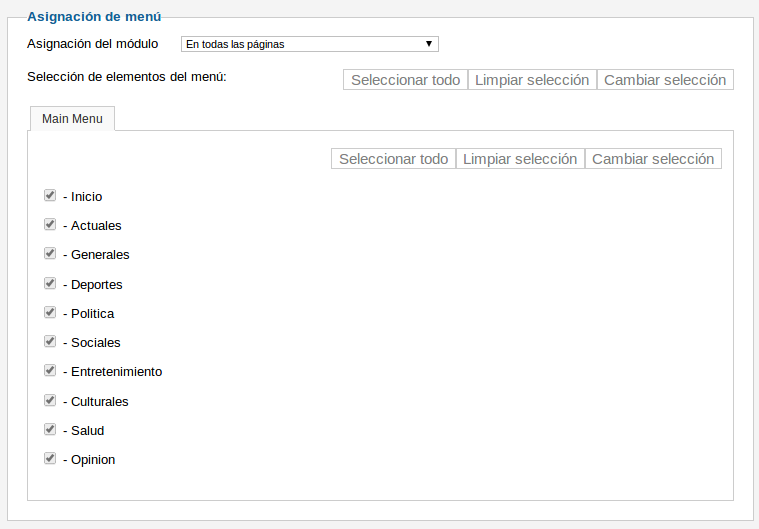
Task: Click the Sociales menu item label
Action: [91, 343]
